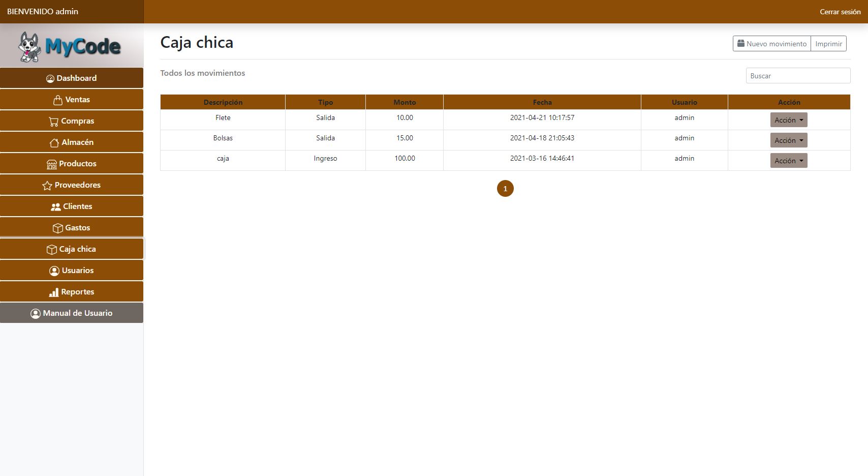Select page 1 in pagination

tap(505, 189)
